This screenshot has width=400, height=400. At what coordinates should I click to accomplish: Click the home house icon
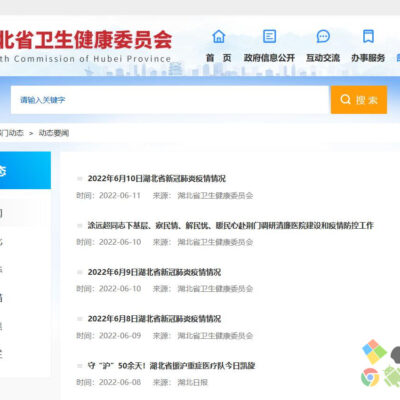coord(219,36)
